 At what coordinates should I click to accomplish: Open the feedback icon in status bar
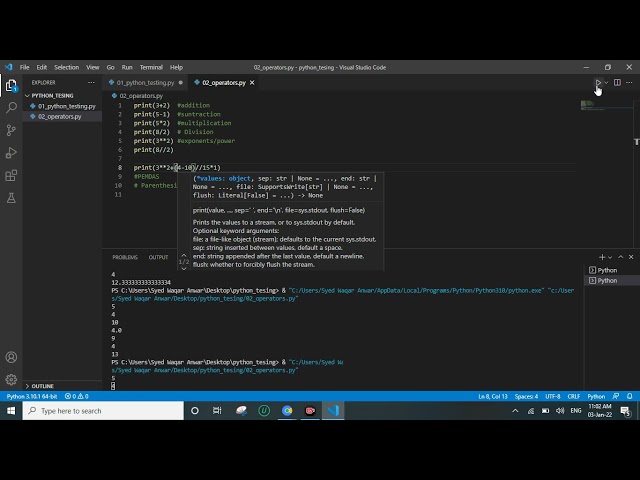[x=616, y=396]
